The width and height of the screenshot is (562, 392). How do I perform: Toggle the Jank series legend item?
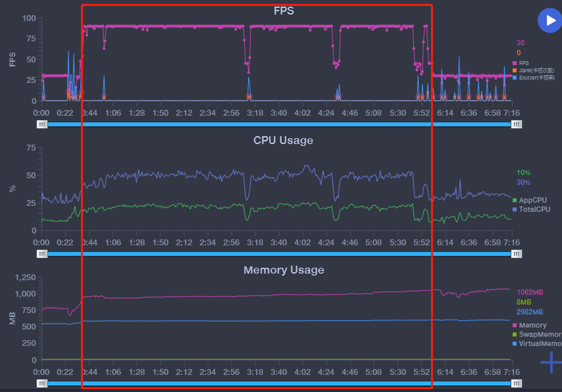click(533, 71)
